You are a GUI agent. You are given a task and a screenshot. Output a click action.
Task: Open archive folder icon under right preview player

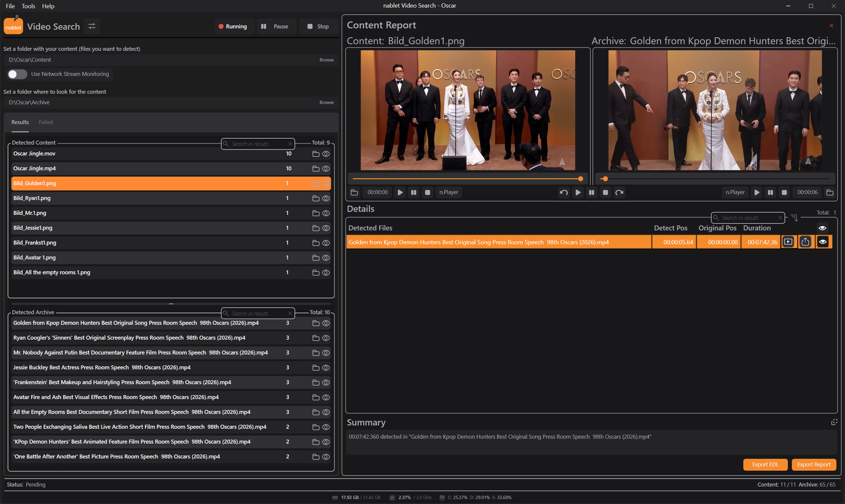tap(830, 193)
